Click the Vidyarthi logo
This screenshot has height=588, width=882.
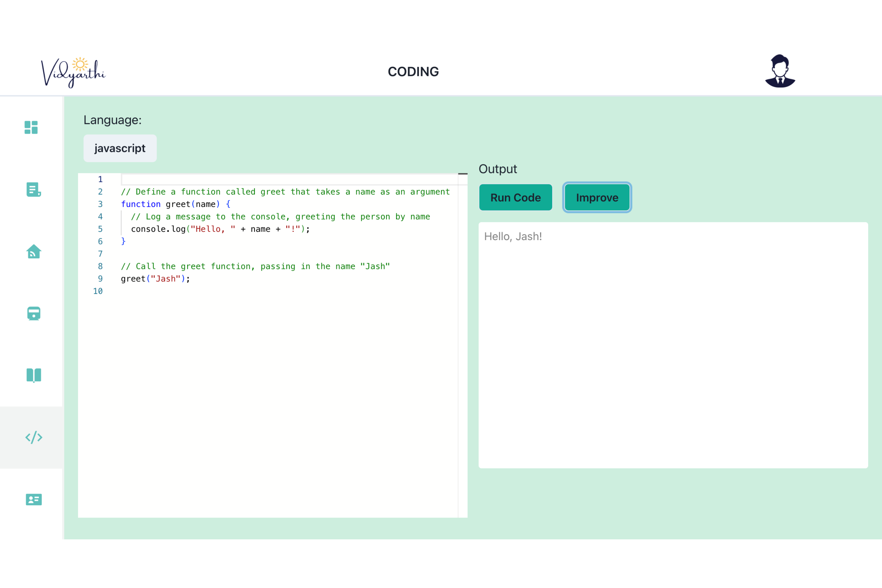73,72
